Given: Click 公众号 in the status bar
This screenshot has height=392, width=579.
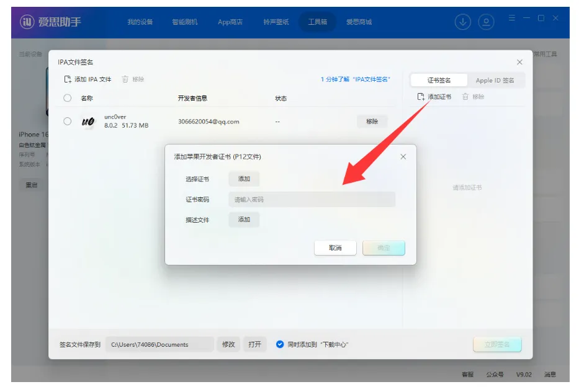Looking at the screenshot, I should (495, 375).
